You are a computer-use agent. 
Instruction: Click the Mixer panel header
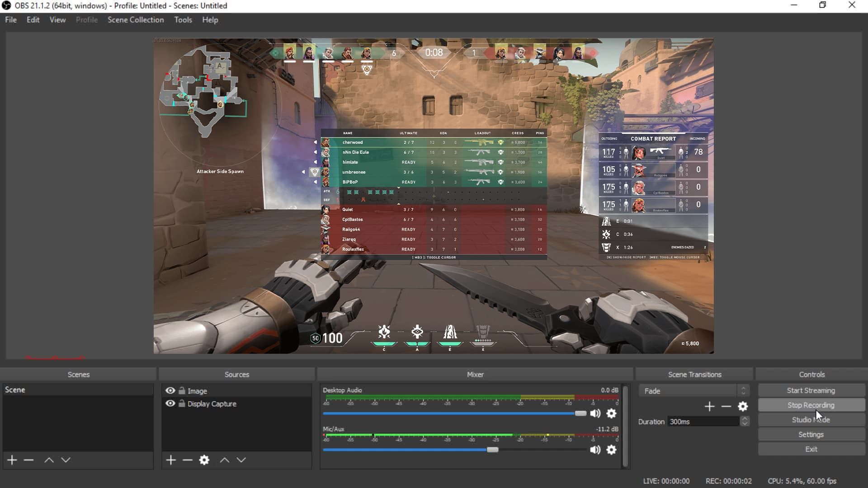pyautogui.click(x=475, y=375)
